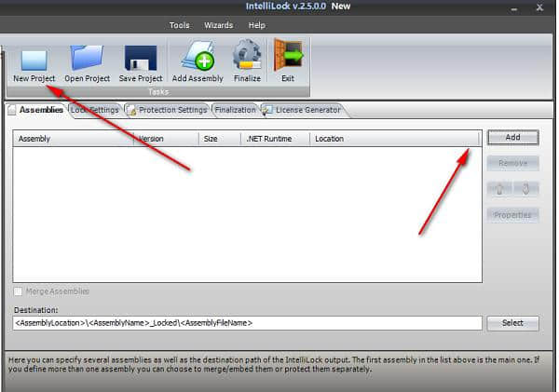
Task: Switch to the Protection Settings tab
Action: (168, 110)
